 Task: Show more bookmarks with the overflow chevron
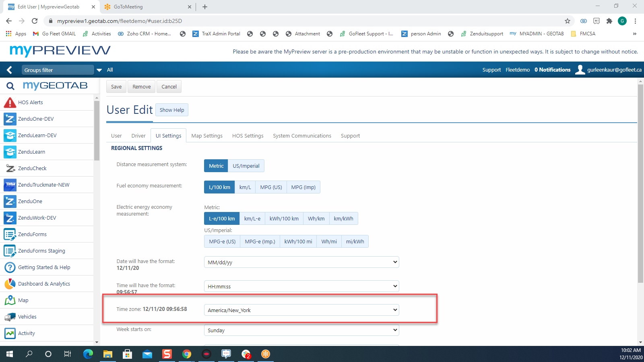(x=635, y=34)
